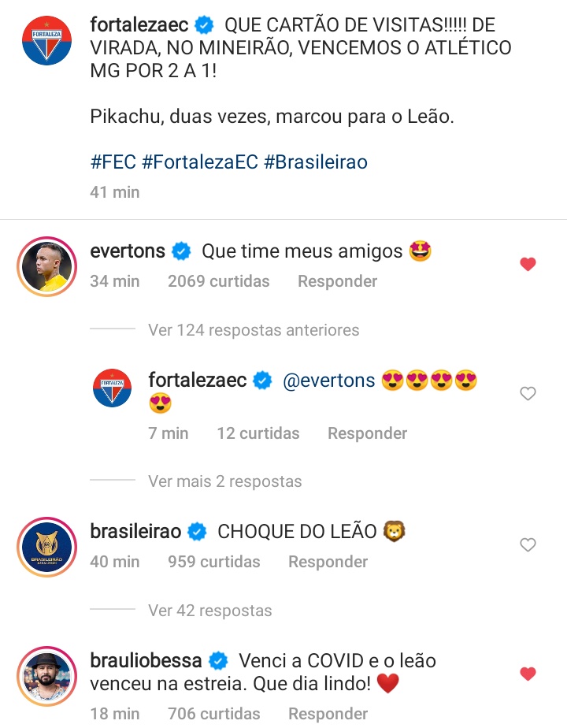This screenshot has height=728, width=567.
Task: Reply to the brauliobessa comment
Action: pyautogui.click(x=328, y=714)
